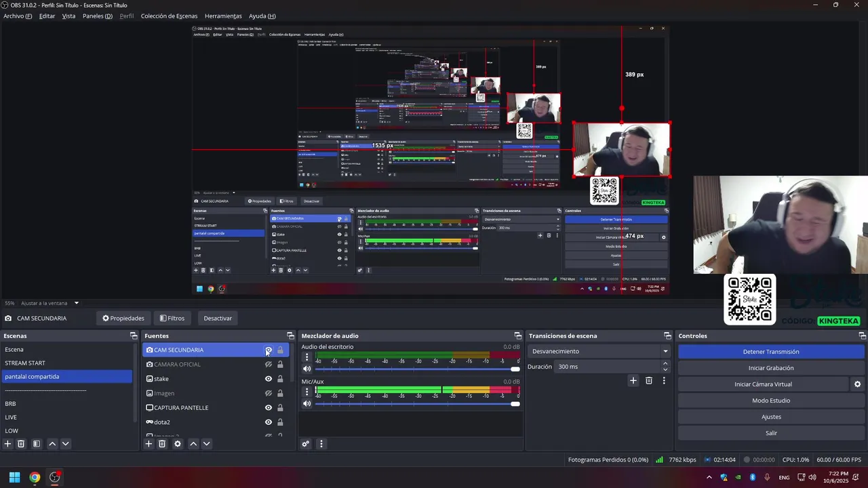868x488 pixels.
Task: Open Audio del escritorio options dots
Action: click(307, 357)
